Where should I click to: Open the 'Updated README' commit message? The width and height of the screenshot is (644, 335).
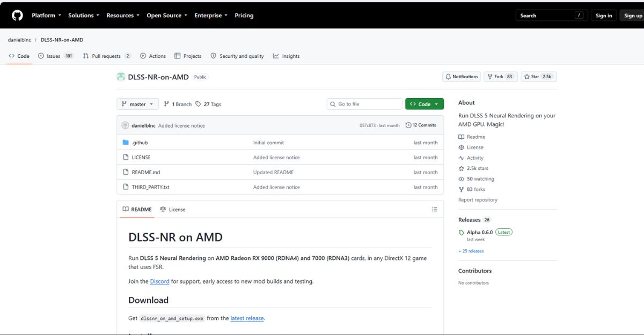[x=273, y=173]
